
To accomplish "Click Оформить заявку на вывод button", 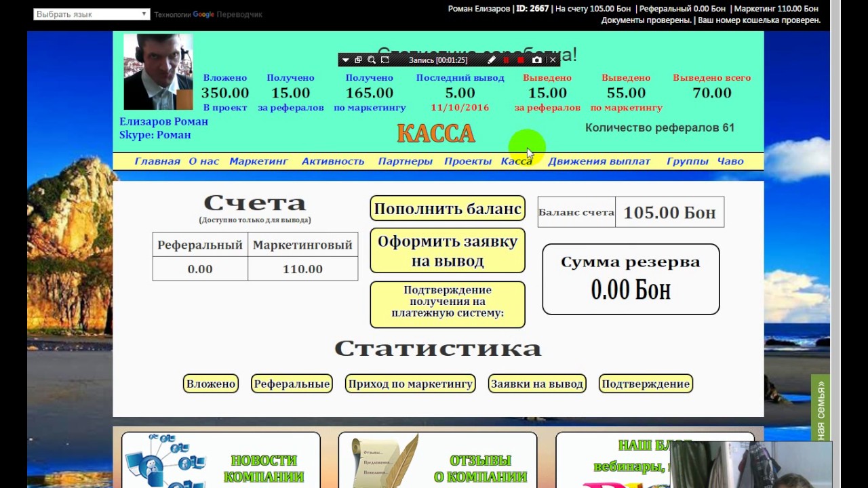I will pos(448,251).
